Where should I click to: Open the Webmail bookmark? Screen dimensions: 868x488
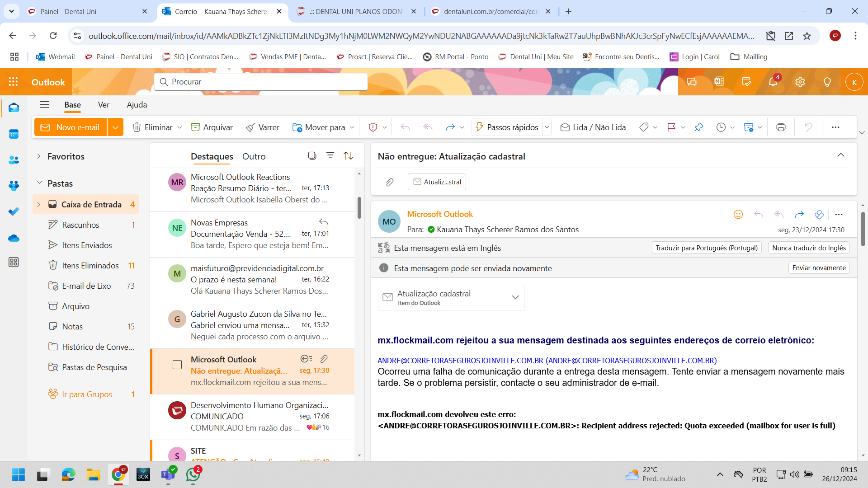click(56, 57)
